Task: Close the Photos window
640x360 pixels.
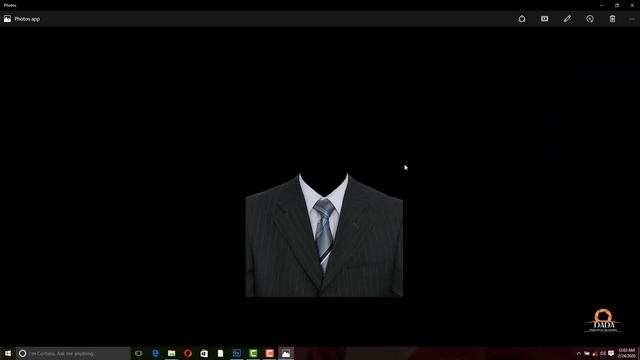Action: [x=632, y=5]
